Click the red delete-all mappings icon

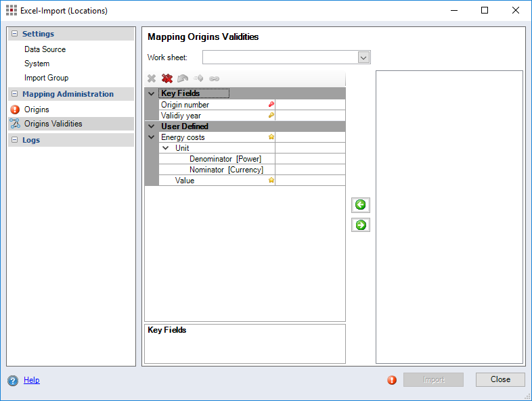(167, 78)
